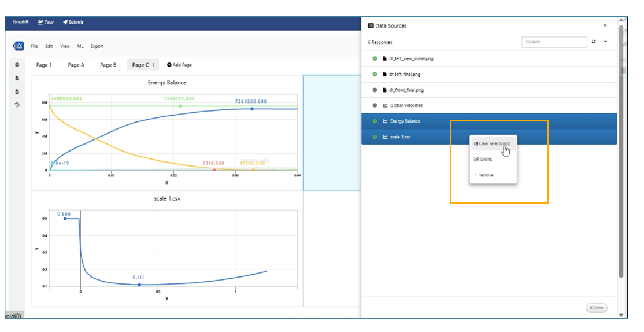The height and width of the screenshot is (332, 644).
Task: Switch to the Page A tab
Action: coord(76,65)
